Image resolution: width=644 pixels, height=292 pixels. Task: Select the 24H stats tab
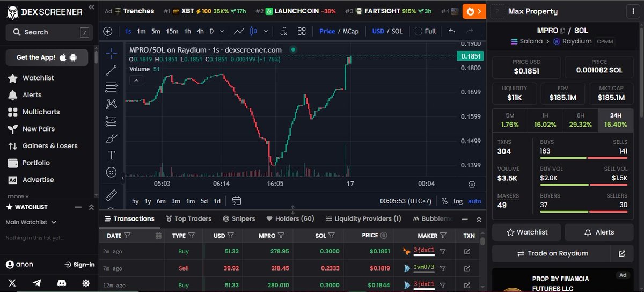[616, 120]
